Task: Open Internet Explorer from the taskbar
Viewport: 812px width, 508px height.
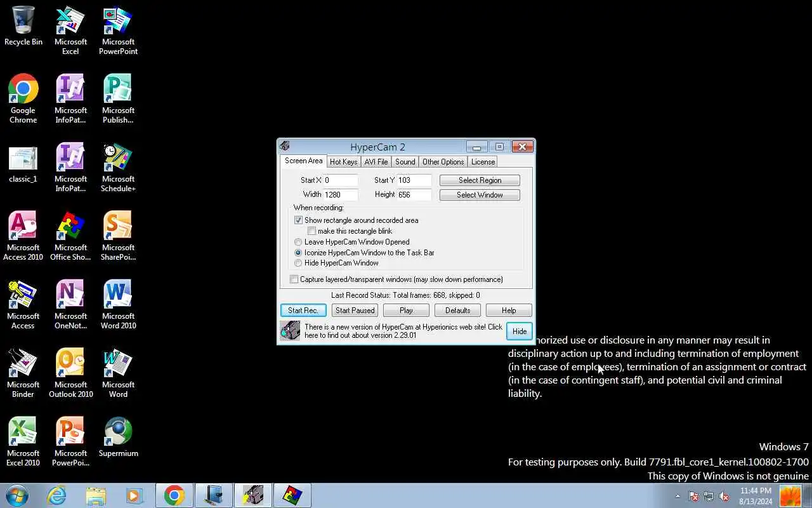Action: coord(57,495)
